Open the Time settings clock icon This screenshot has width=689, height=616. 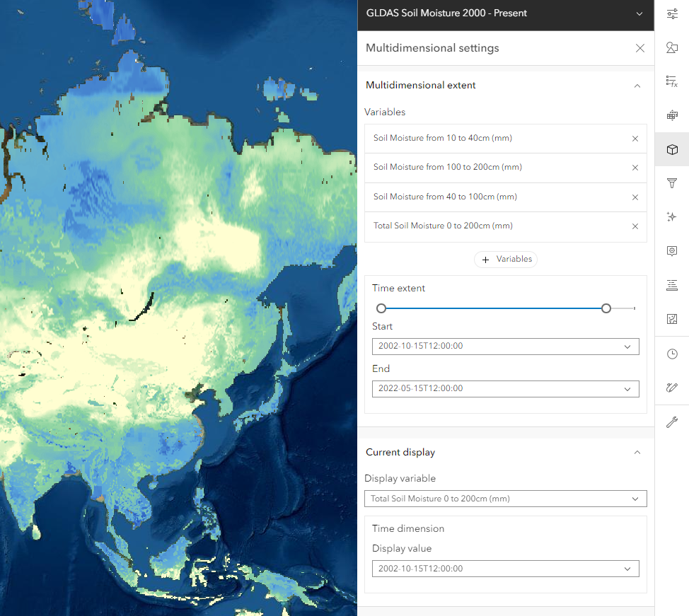[x=672, y=354]
